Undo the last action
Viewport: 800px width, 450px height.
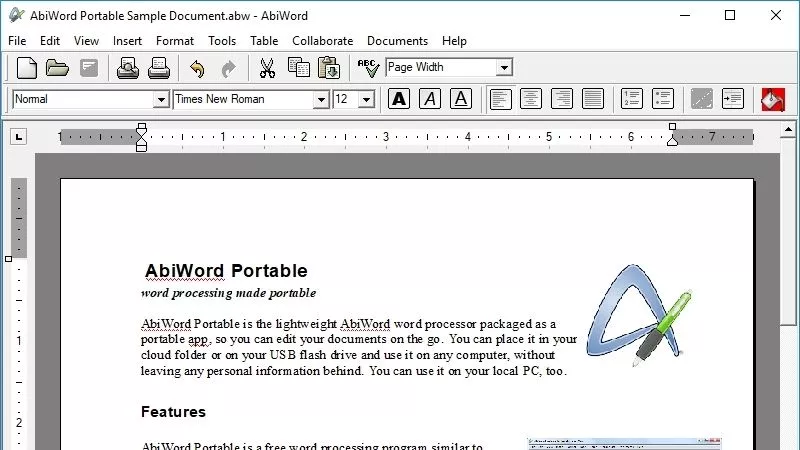click(x=197, y=68)
